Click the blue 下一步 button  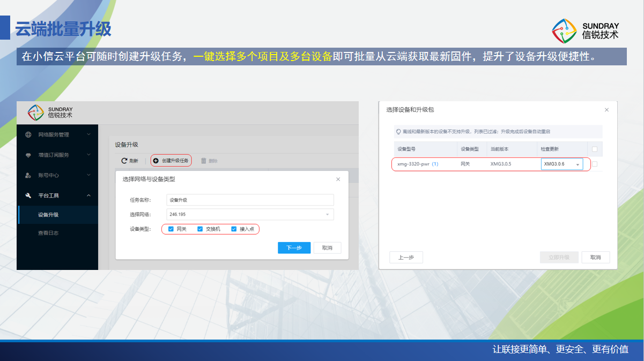294,248
